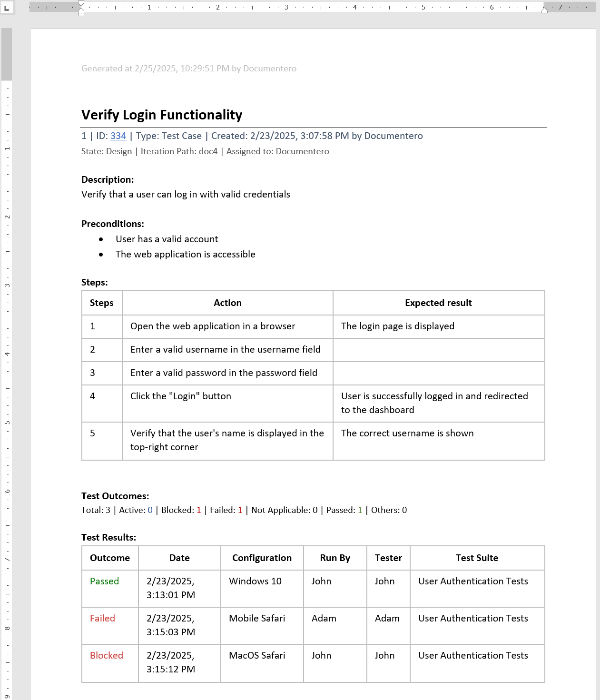Click the tab stop selector icon
The height and width of the screenshot is (700, 600).
tap(8, 8)
